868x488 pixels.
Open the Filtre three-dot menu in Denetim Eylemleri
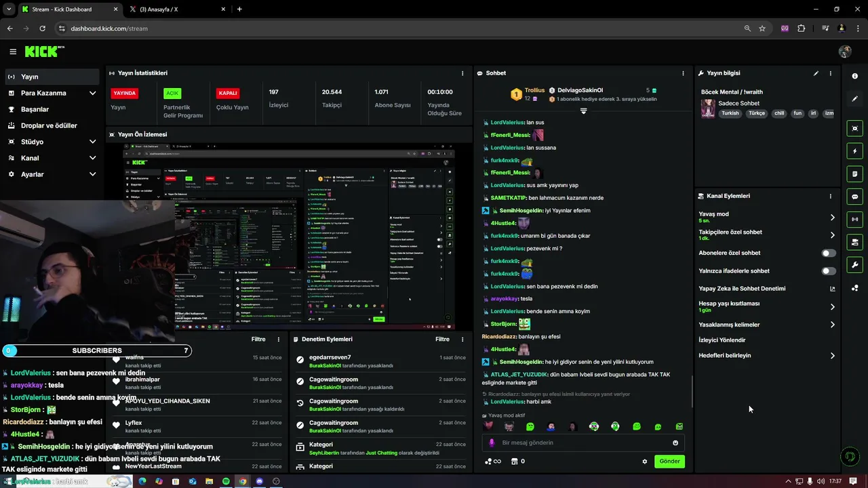[x=462, y=339]
